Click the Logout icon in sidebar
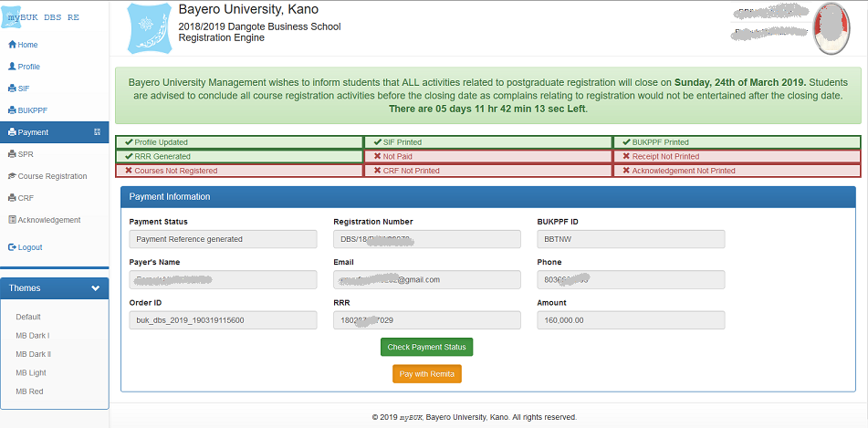Screen dimensions: 868x428 point(12,247)
